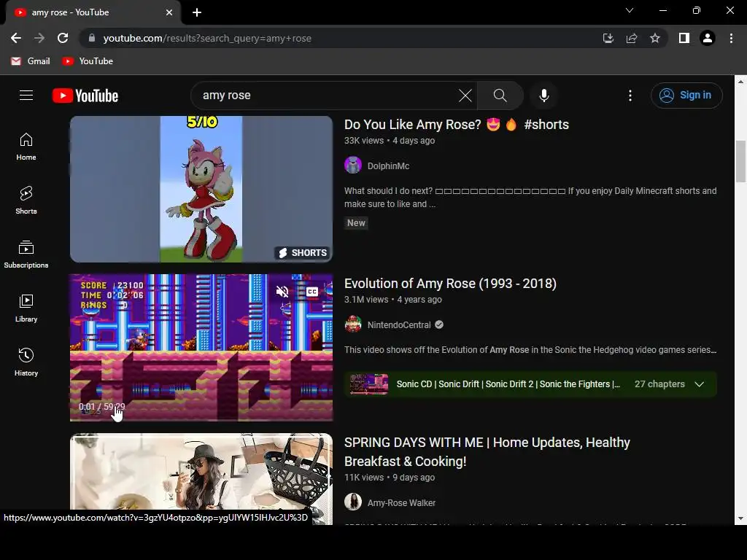Open History in the sidebar
747x560 pixels.
point(26,362)
